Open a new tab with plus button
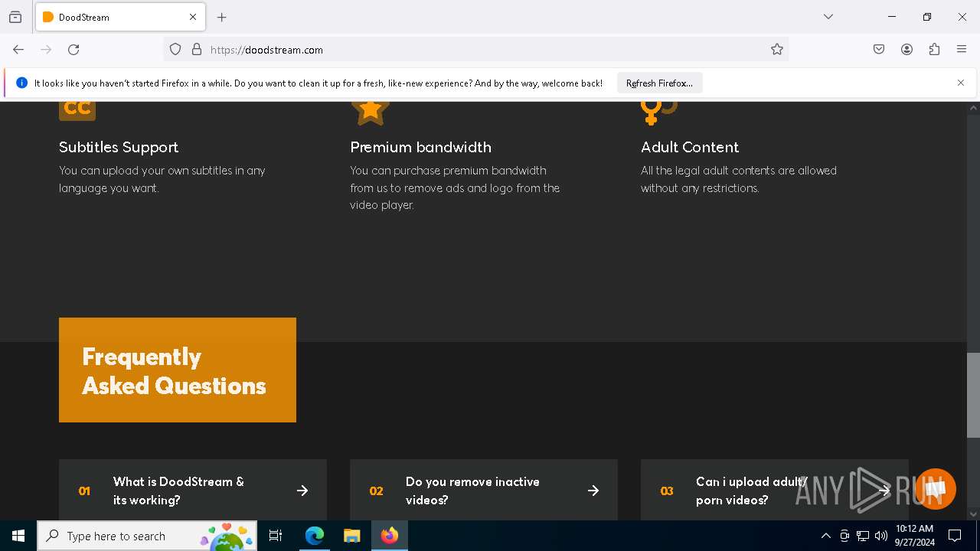 click(222, 17)
